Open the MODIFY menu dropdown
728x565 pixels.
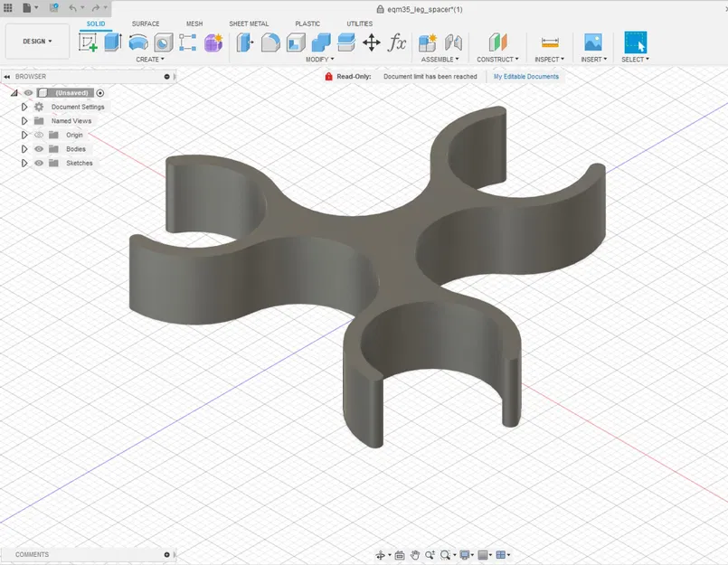(320, 60)
